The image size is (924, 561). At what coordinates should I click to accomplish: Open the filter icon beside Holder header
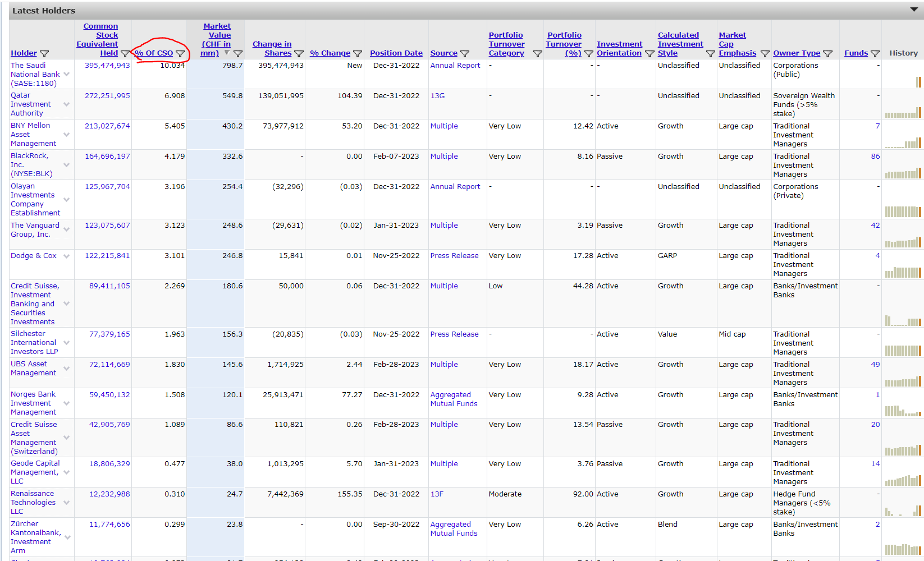[x=44, y=54]
